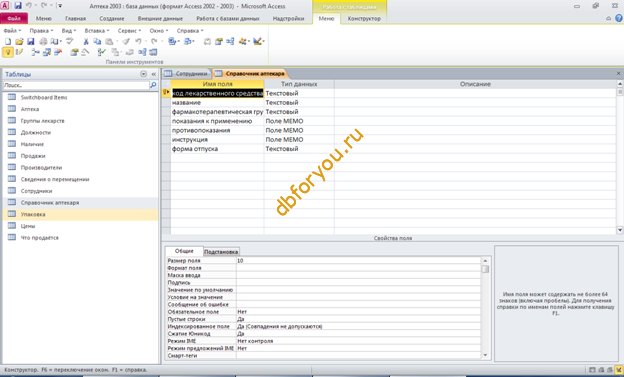Click the Print icon in the toolbar
The height and width of the screenshot is (377, 624).
pyautogui.click(x=43, y=41)
